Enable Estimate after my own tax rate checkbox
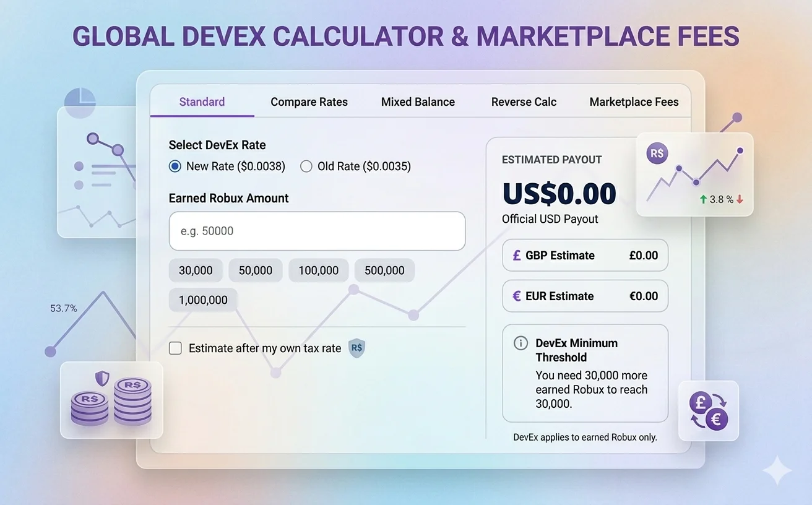This screenshot has height=505, width=812. pyautogui.click(x=175, y=348)
